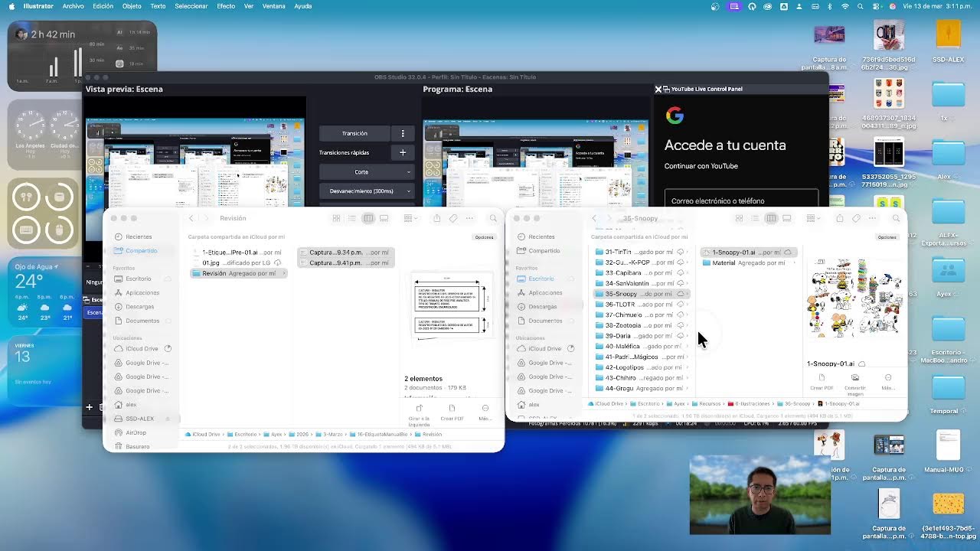Screen dimensions: 980x551
Task: Switch to list view in 35-Snoopy window
Action: pyautogui.click(x=755, y=218)
